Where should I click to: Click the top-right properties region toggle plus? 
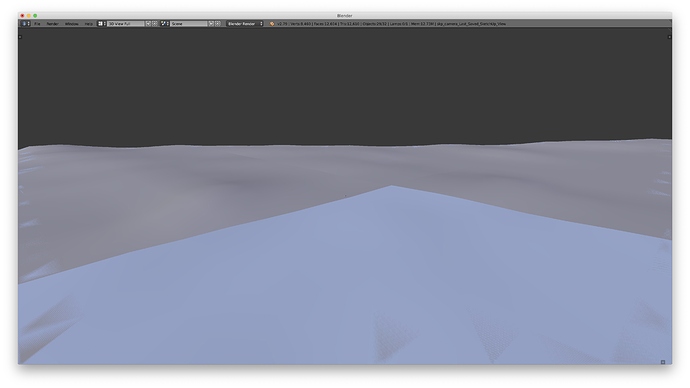[669, 37]
